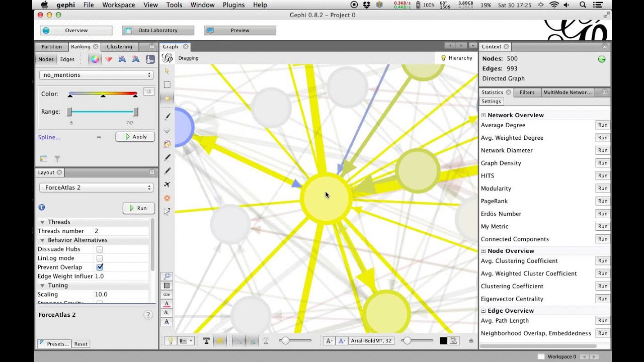
Task: Open the ForceAtlas 2 layout dropdown
Action: tap(96, 188)
